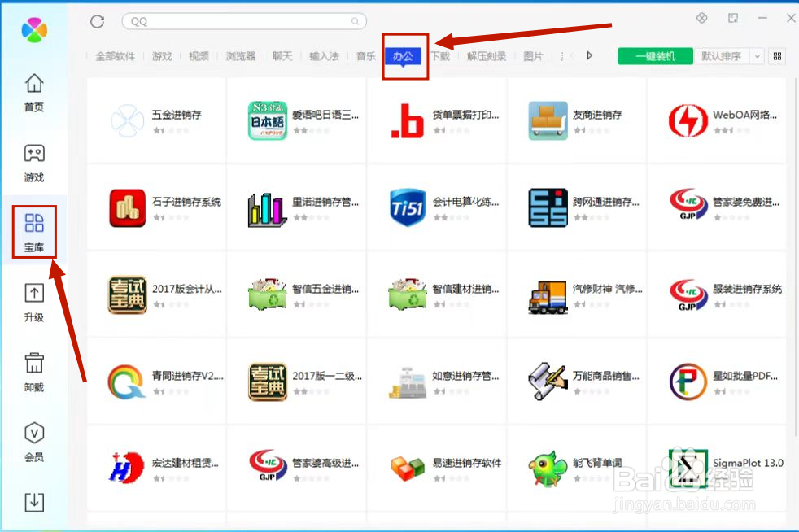
Task: Open 石子进销存系统 app icon
Action: [128, 208]
